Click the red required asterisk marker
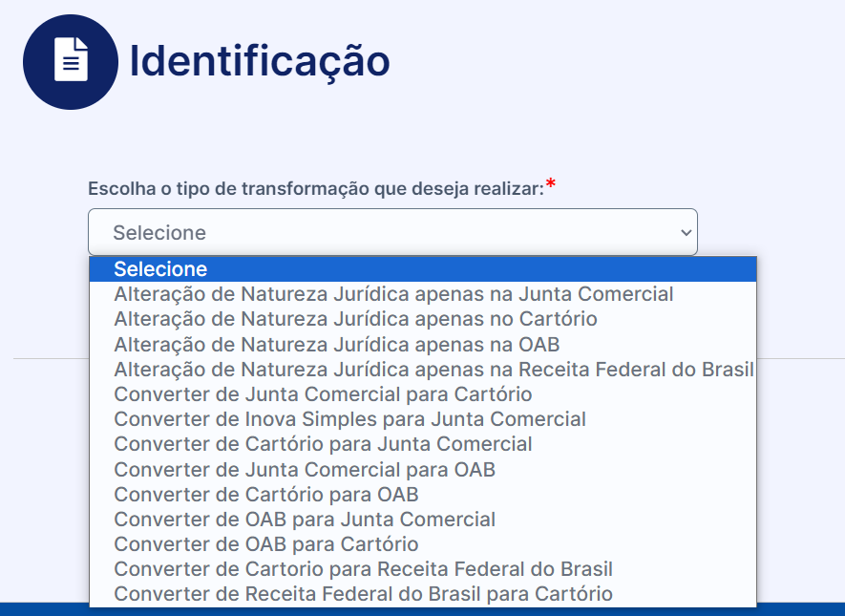Viewport: 845px width, 616px height. point(550,183)
